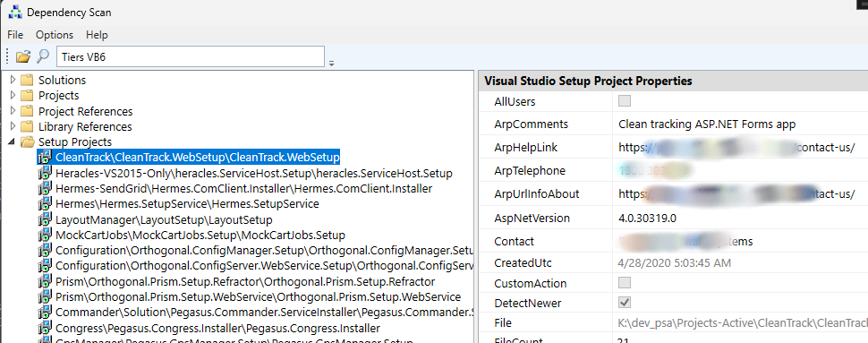This screenshot has height=343, width=868.
Task: Open the folder icon in toolbar
Action: (23, 56)
